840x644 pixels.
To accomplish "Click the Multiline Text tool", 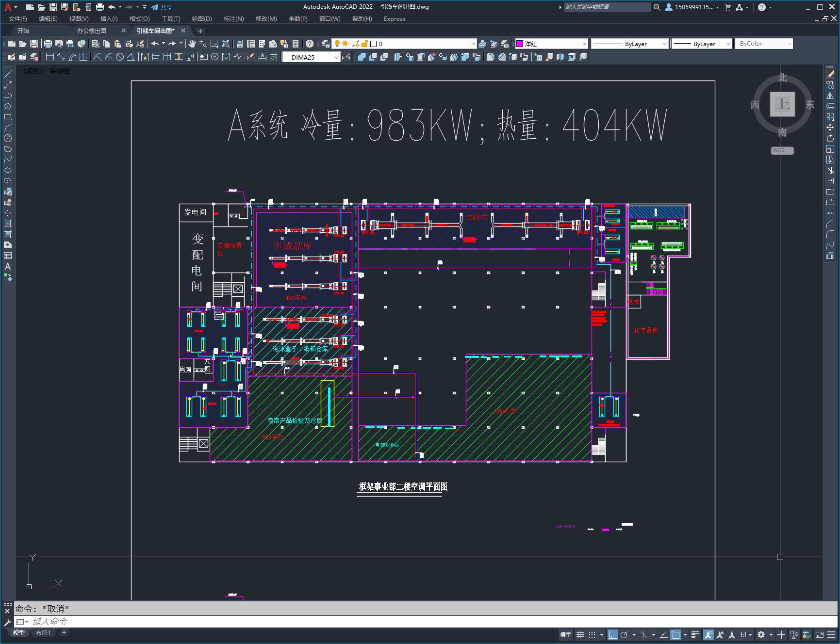I will pyautogui.click(x=8, y=266).
